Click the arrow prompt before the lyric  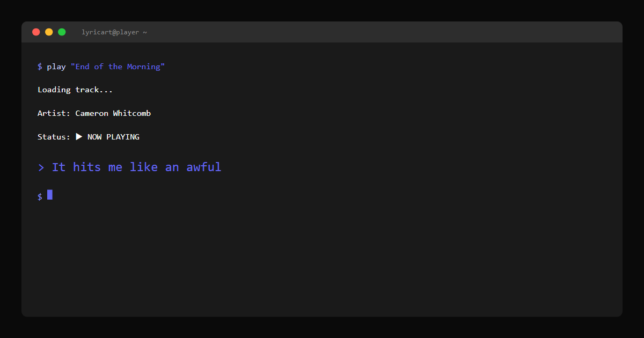(41, 167)
